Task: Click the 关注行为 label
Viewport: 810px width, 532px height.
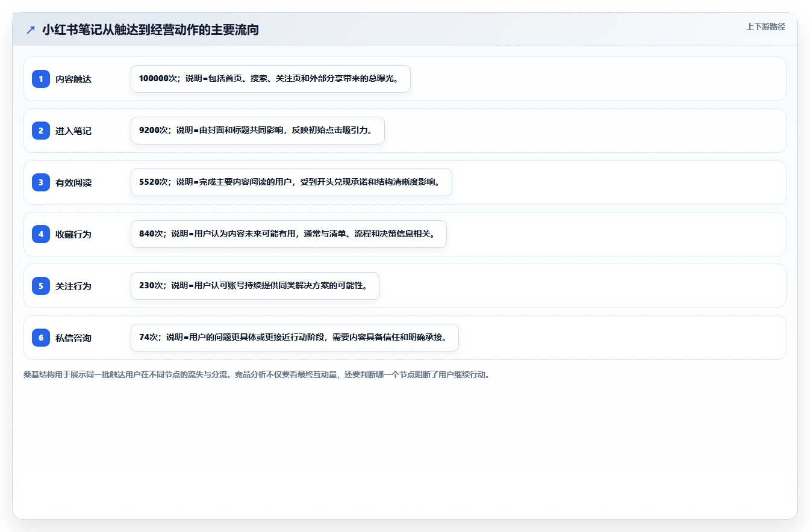Action: point(73,286)
